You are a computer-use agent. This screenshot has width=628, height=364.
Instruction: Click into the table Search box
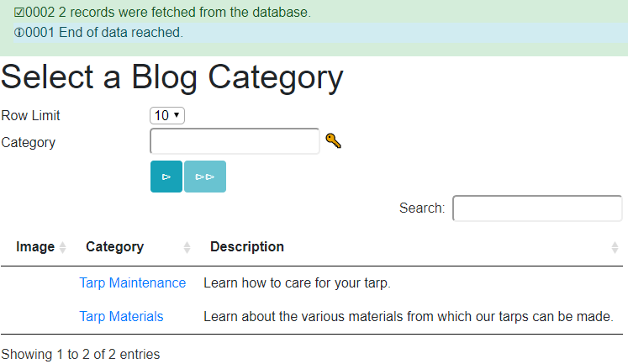click(537, 208)
